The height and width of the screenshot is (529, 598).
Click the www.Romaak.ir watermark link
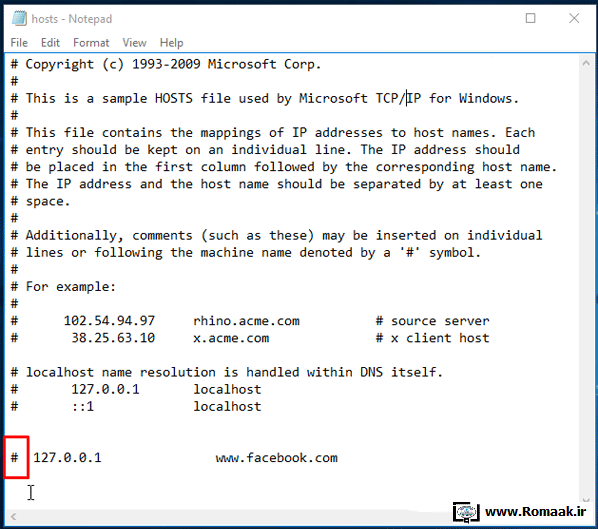(535, 511)
